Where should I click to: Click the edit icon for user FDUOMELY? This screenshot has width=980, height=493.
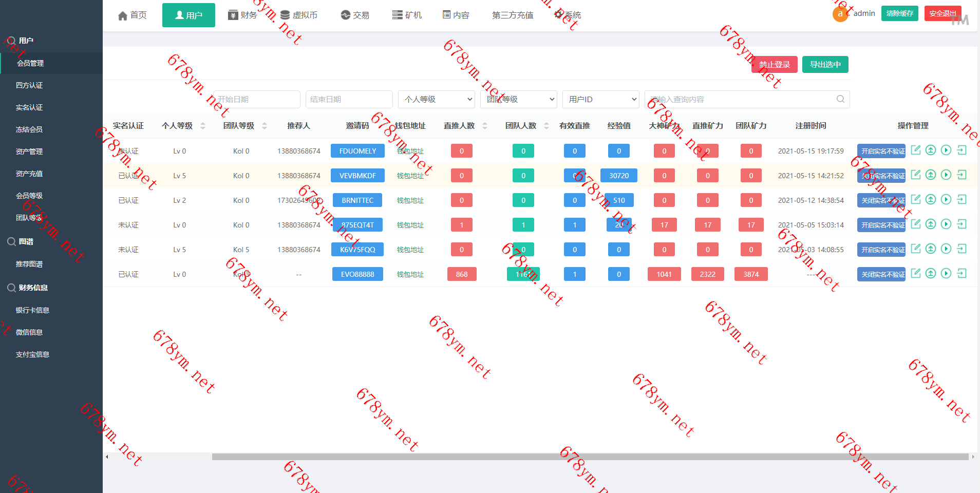915,150
